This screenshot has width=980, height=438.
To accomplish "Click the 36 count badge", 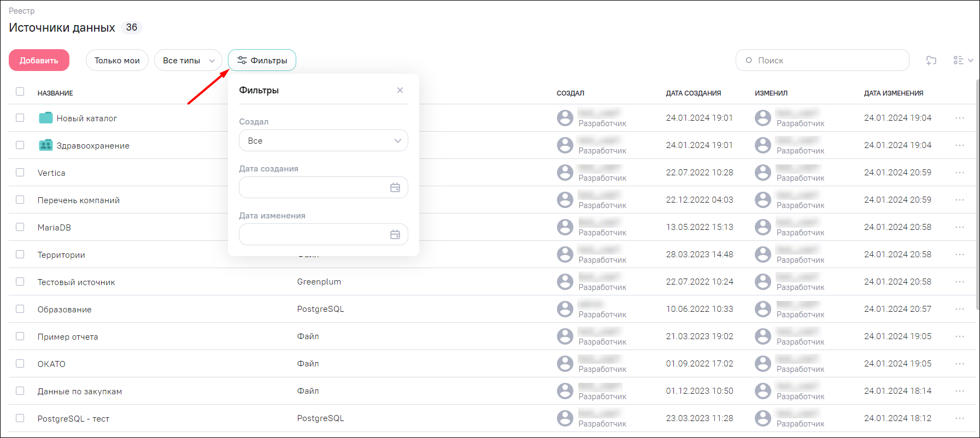I will coord(132,27).
